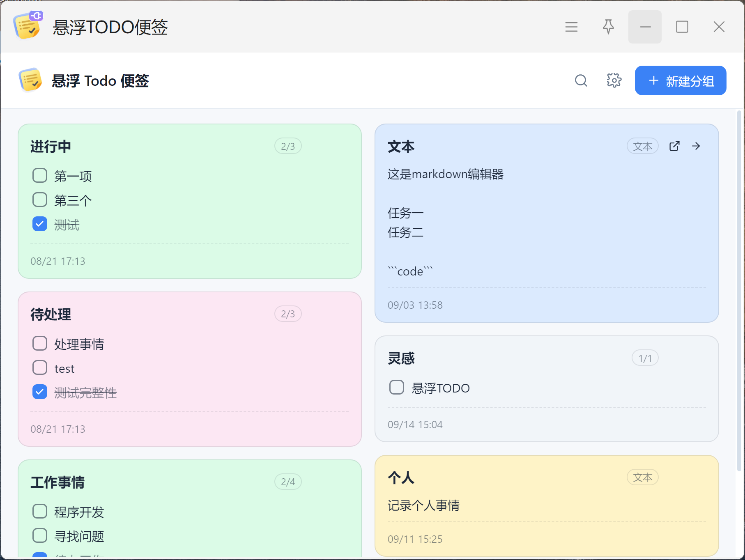Click the vertical scrollbar of the card list
This screenshot has width=745, height=560.
coord(739,291)
